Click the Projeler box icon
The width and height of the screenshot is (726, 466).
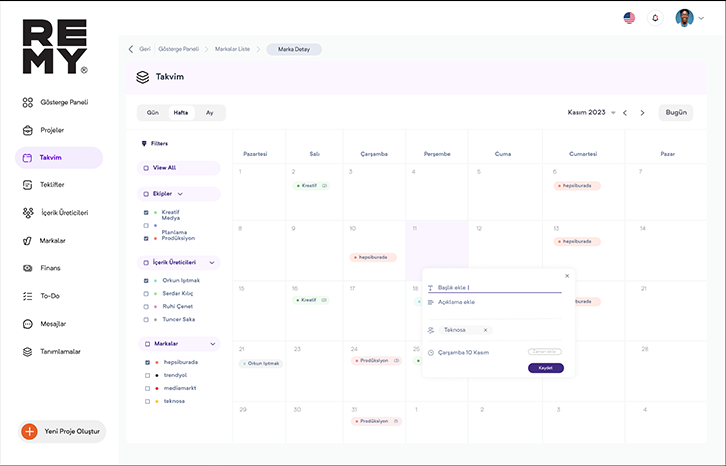coord(28,130)
